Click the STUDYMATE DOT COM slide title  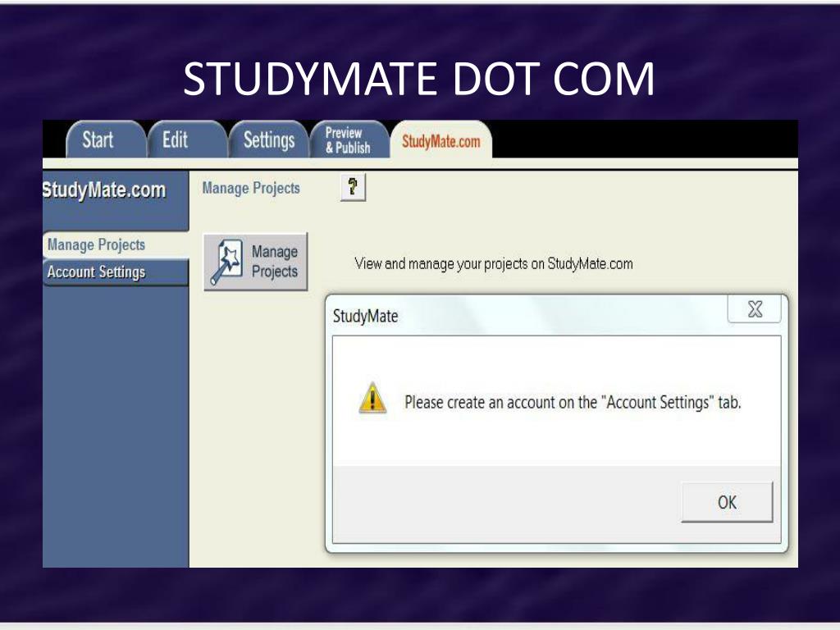coord(418,79)
